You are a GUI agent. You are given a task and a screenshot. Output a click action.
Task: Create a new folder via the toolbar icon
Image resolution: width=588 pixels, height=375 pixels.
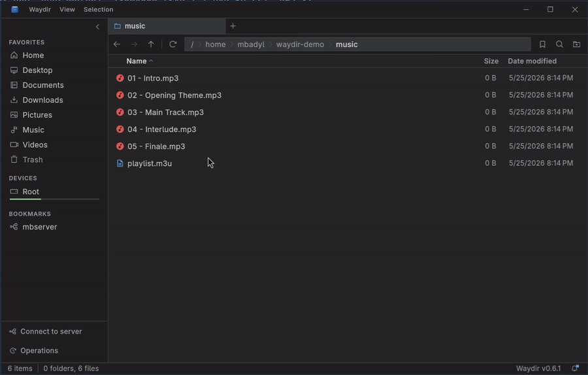577,44
